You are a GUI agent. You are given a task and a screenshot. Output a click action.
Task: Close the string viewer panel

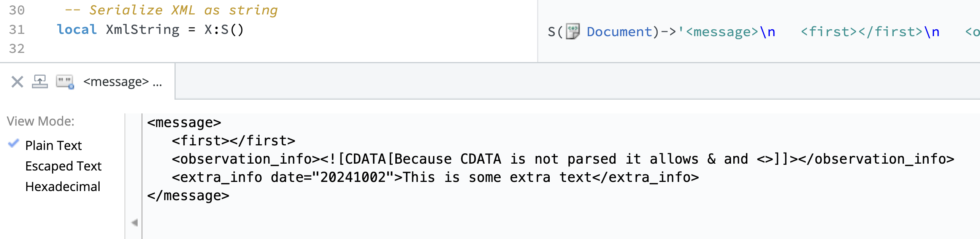(17, 82)
